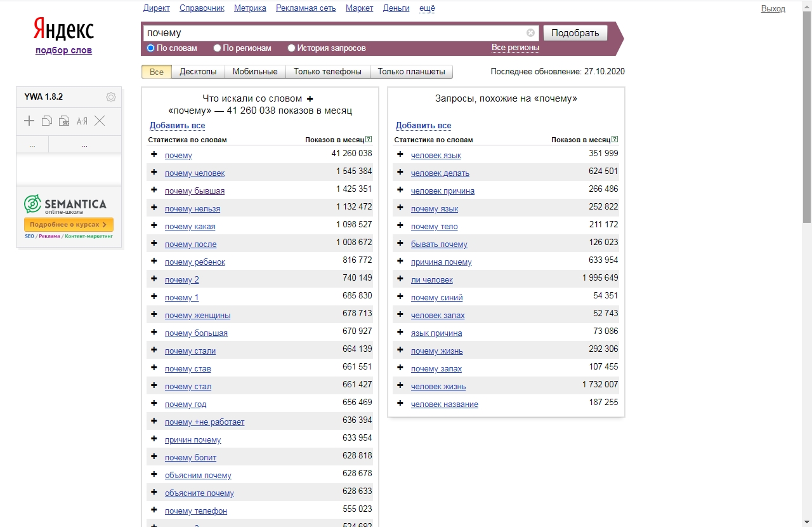Click the 'подбор слов' link
Screen dimensions: 812x527
coord(63,50)
